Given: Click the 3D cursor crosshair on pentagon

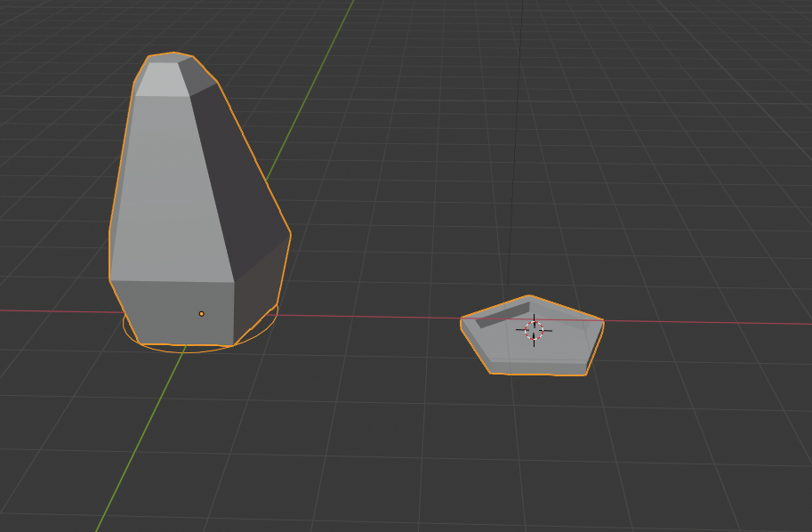Looking at the screenshot, I should coord(534,330).
